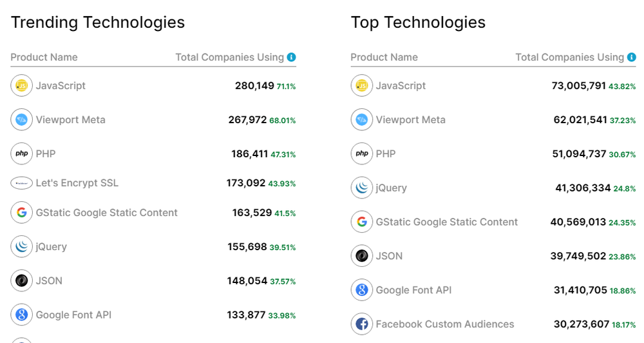
Task: Click the JSON icon in Top Technologies
Action: click(362, 256)
